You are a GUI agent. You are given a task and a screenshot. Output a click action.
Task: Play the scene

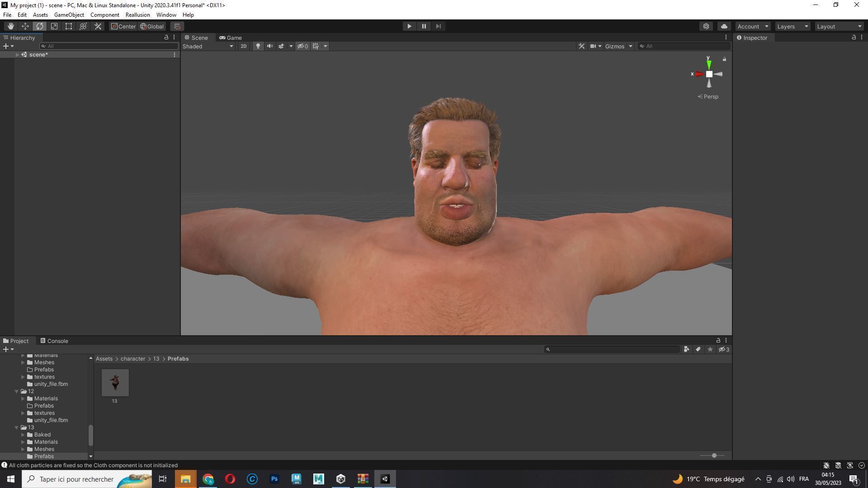pos(409,26)
